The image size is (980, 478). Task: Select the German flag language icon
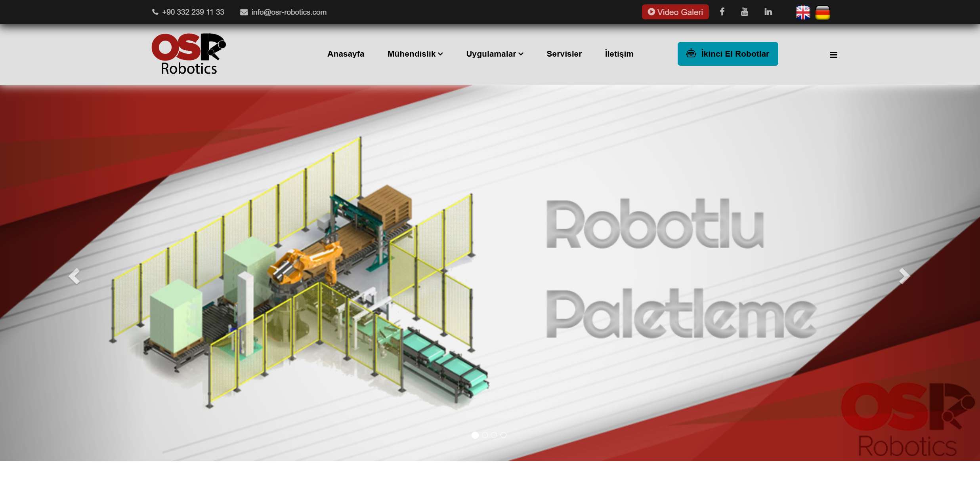pos(822,12)
